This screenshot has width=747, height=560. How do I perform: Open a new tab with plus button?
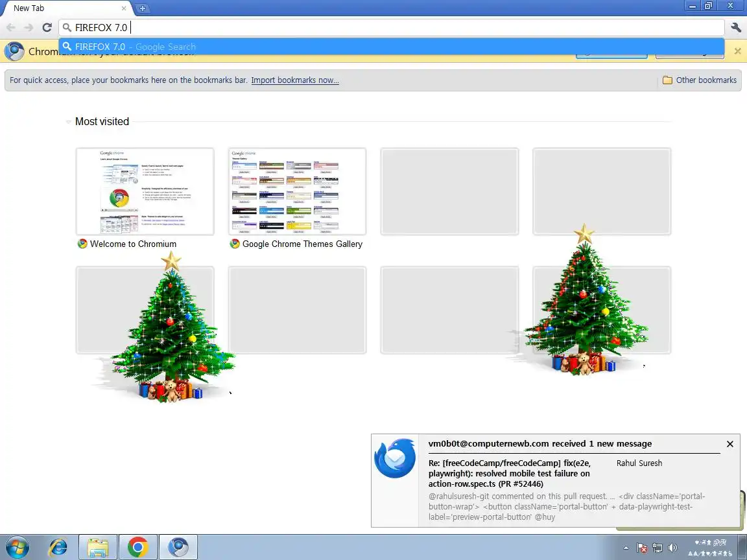click(x=142, y=8)
